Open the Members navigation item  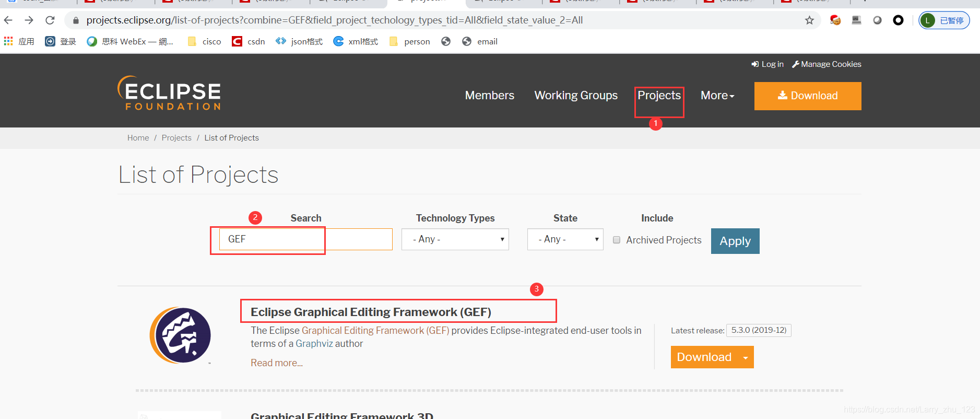[490, 96]
